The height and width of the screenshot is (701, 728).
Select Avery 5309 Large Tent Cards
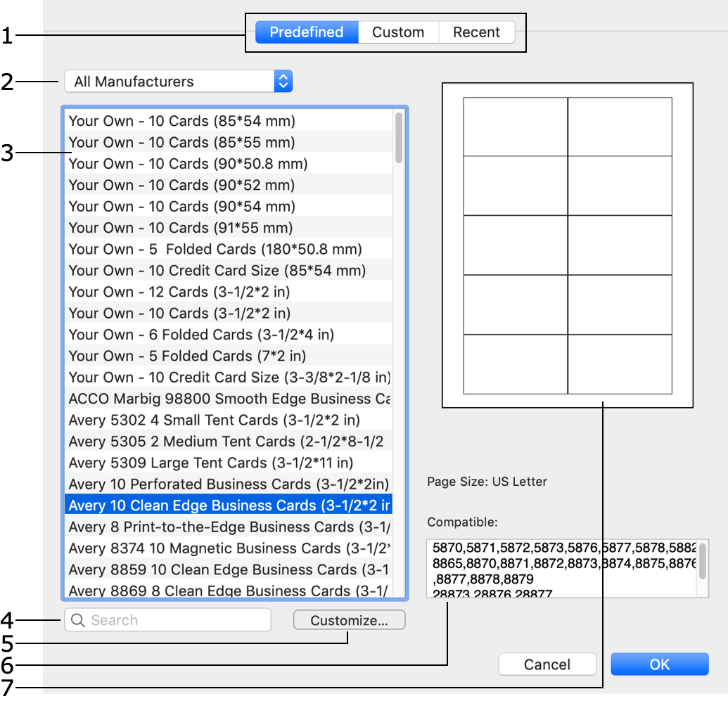229,463
